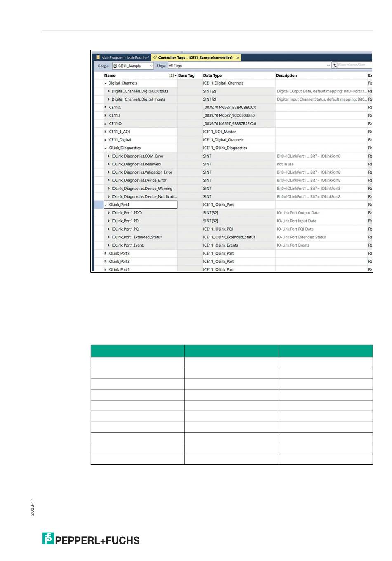Expand the ICE11:O tag
This screenshot has height=561, width=392.
[106, 124]
